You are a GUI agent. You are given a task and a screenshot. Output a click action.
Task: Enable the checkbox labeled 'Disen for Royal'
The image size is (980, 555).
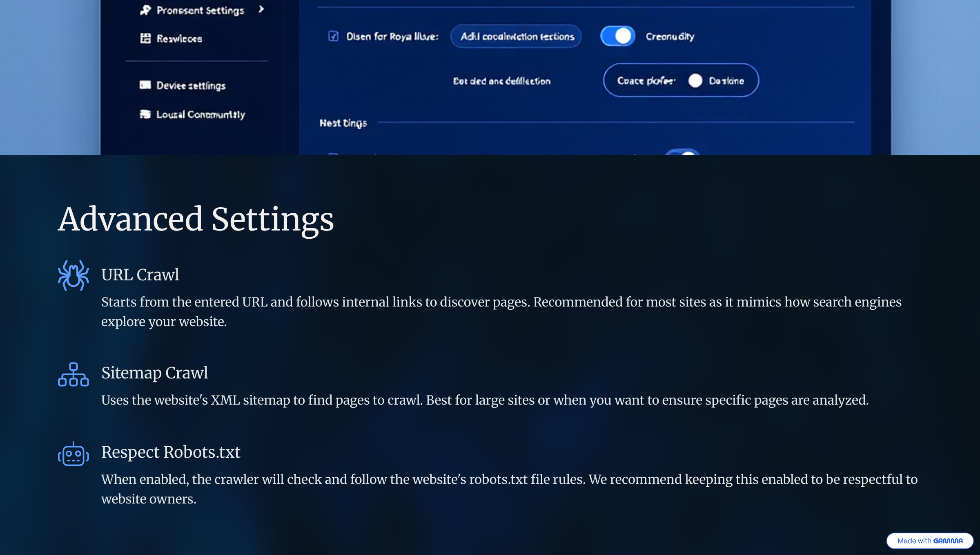click(x=334, y=36)
